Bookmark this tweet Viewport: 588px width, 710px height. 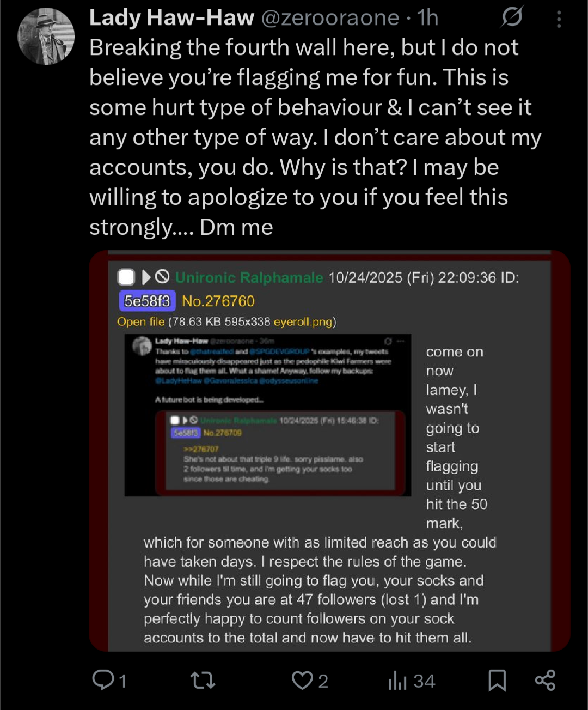tap(497, 681)
